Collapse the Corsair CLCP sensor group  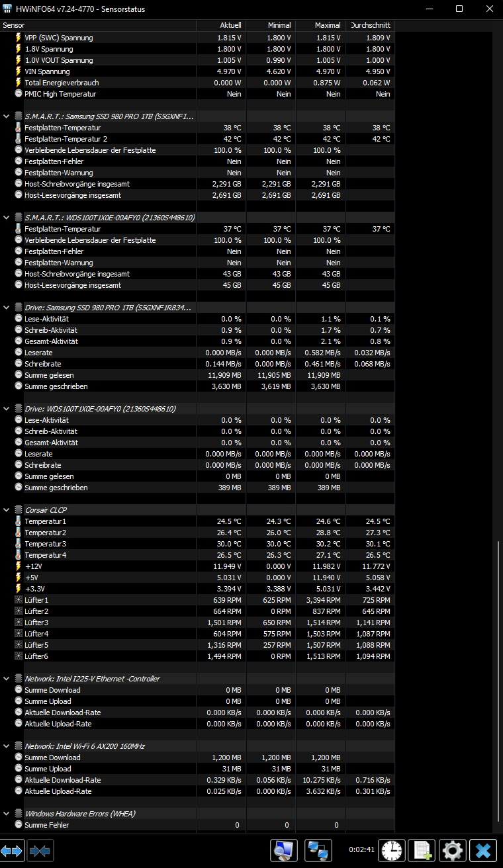(x=6, y=510)
